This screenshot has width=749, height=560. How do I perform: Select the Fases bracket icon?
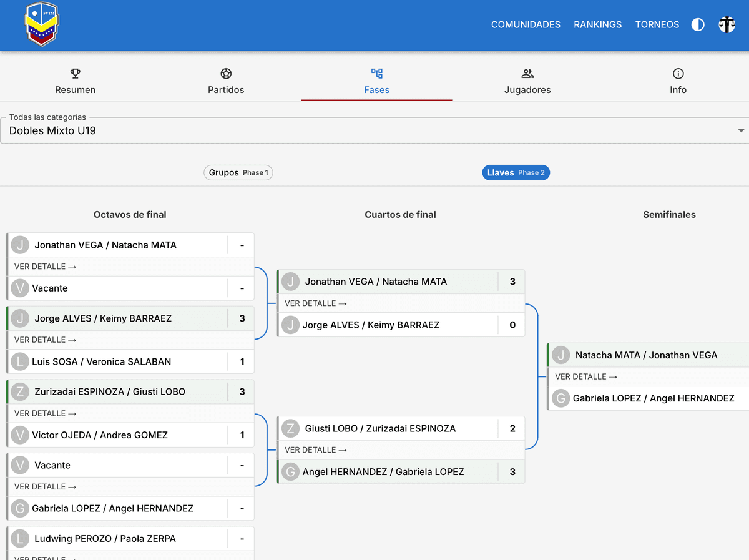pyautogui.click(x=376, y=73)
